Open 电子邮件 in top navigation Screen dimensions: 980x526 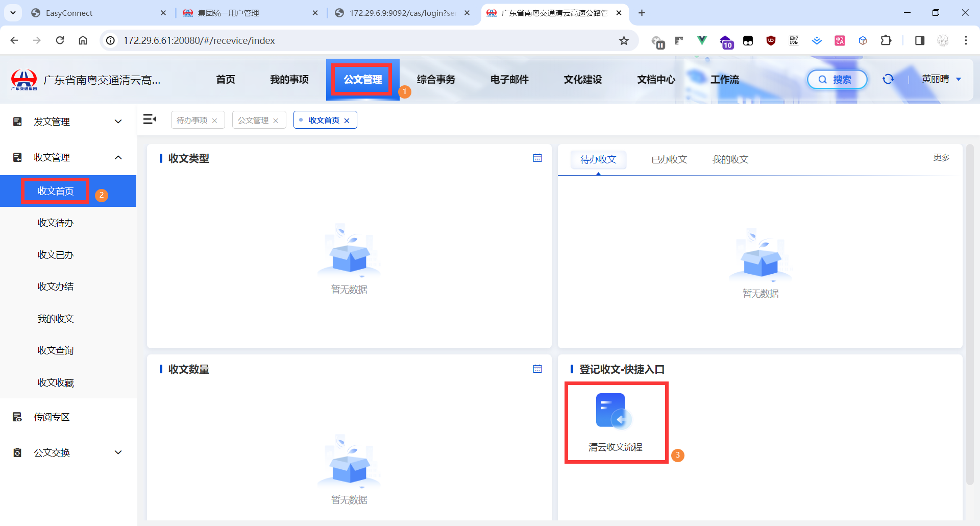point(509,80)
